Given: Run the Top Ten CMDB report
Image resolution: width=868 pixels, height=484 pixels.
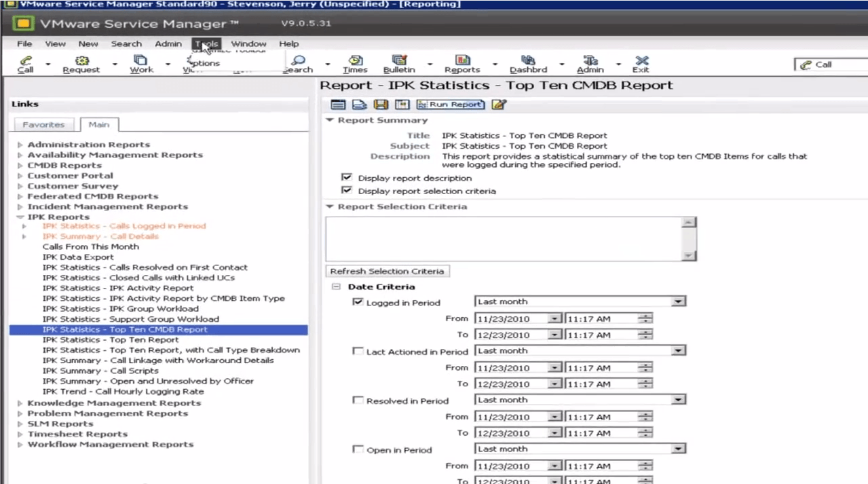Looking at the screenshot, I should click(450, 104).
